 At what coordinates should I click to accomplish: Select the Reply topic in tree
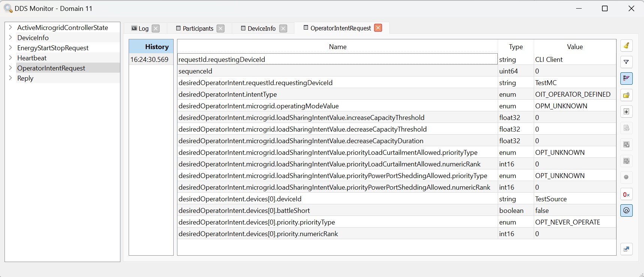[x=25, y=78]
